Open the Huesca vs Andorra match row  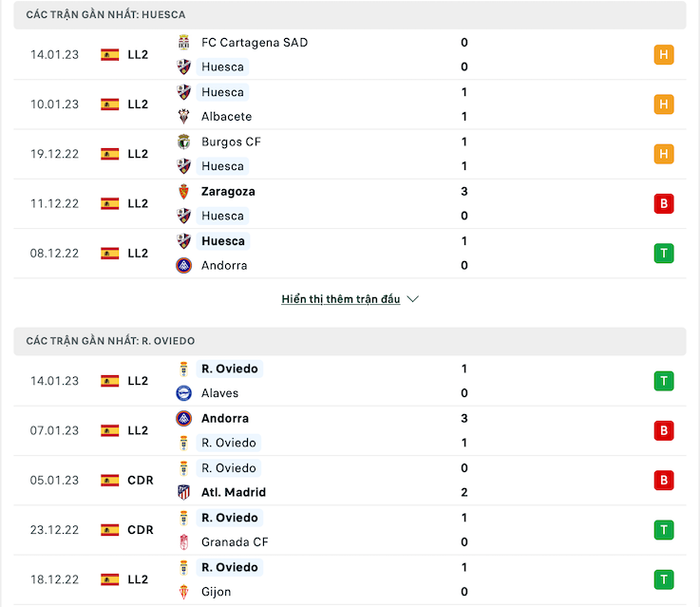350,254
